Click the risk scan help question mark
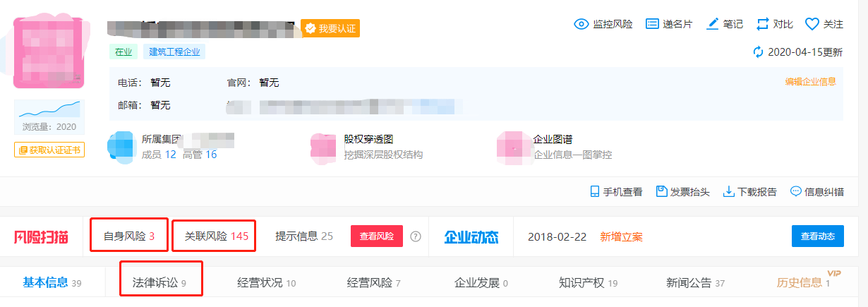The width and height of the screenshot is (868, 307). coord(416,236)
